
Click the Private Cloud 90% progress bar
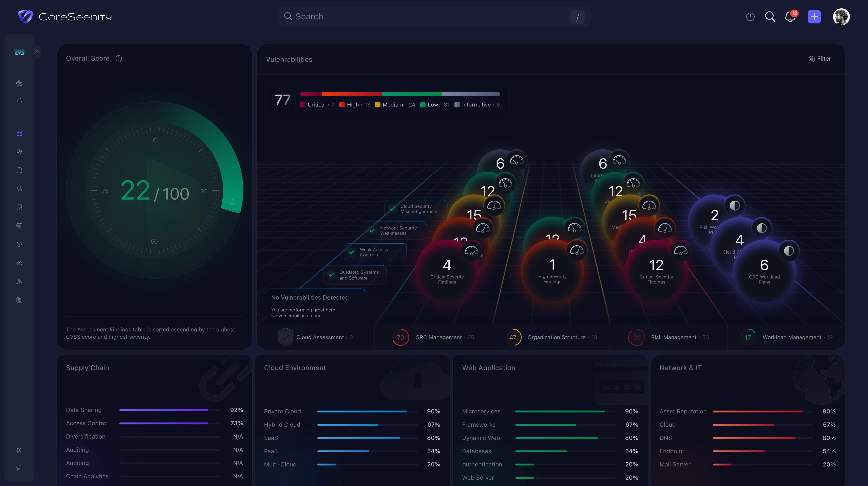pos(367,411)
